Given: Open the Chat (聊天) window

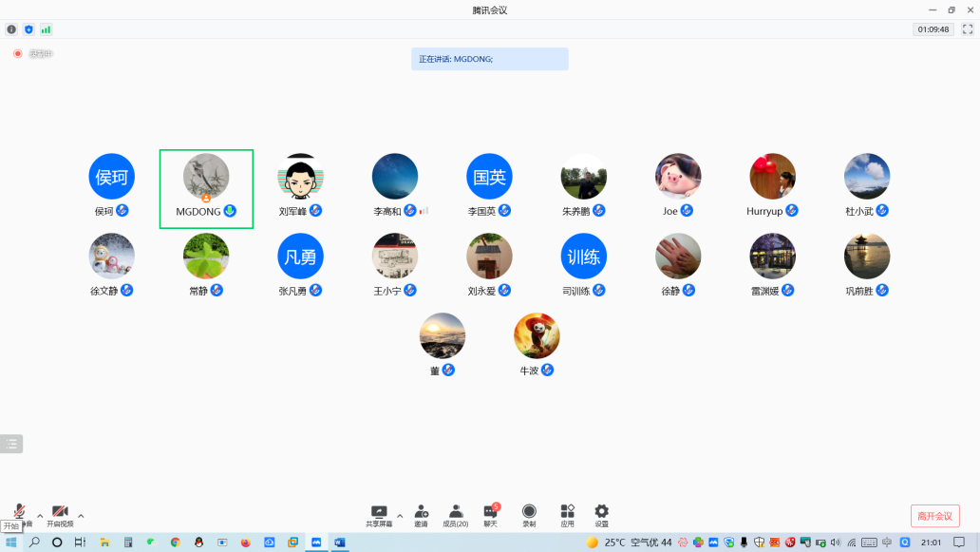Looking at the screenshot, I should (x=490, y=515).
